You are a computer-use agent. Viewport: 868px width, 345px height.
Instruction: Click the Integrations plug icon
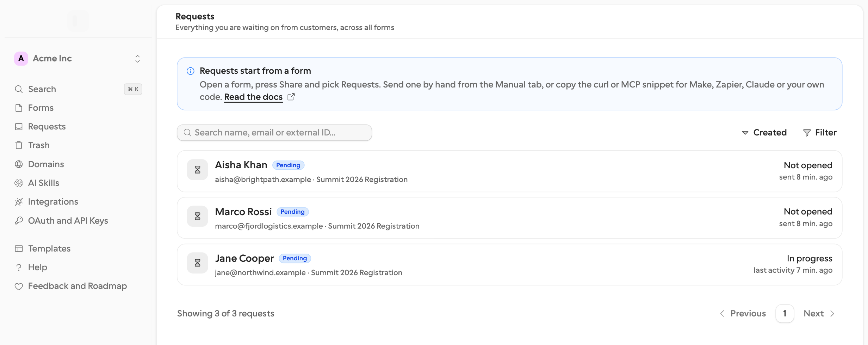click(19, 202)
